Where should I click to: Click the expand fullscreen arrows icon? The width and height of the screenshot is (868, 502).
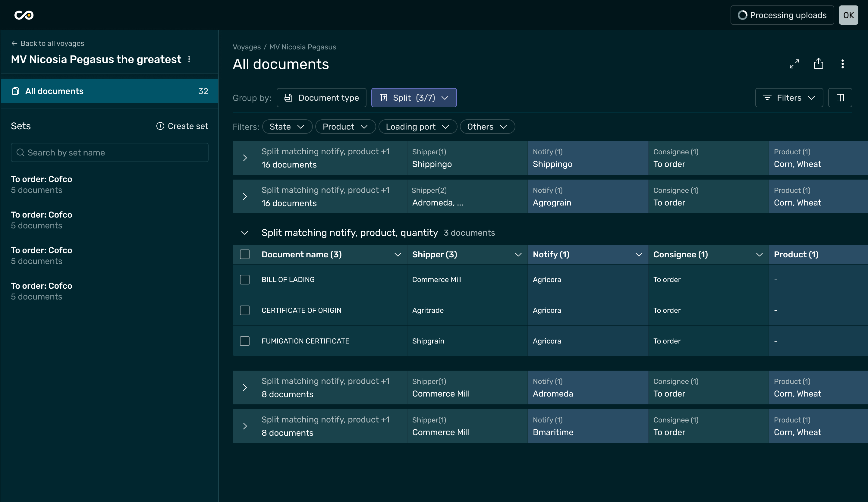pos(794,64)
